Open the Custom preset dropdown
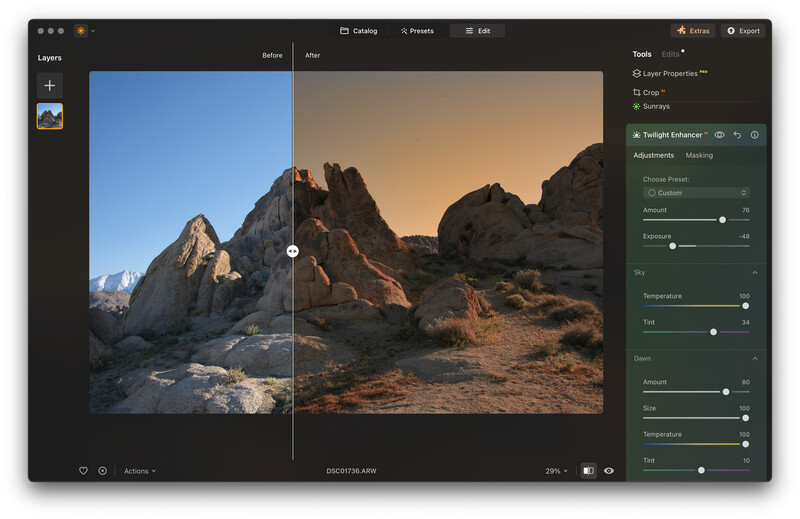800x519 pixels. (x=696, y=193)
